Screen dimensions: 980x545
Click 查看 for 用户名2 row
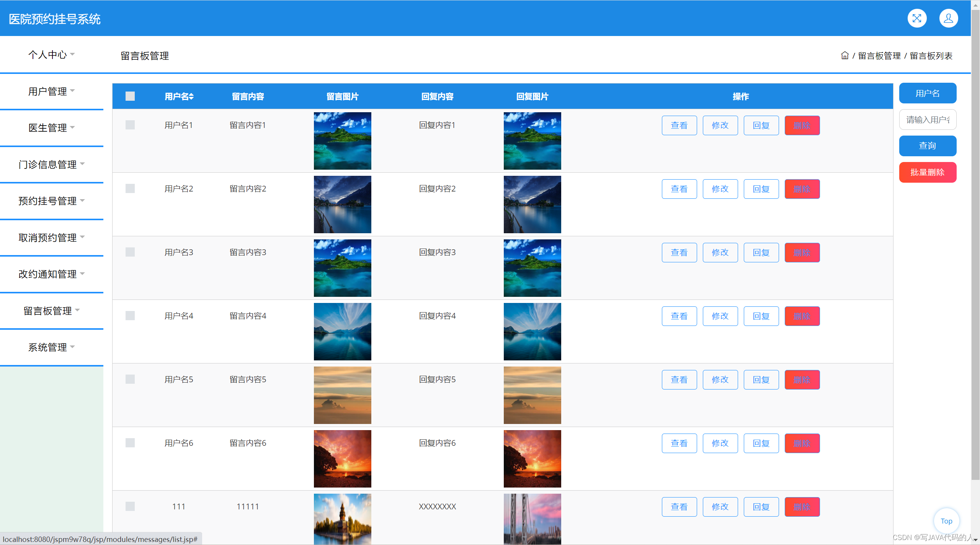[x=679, y=189]
